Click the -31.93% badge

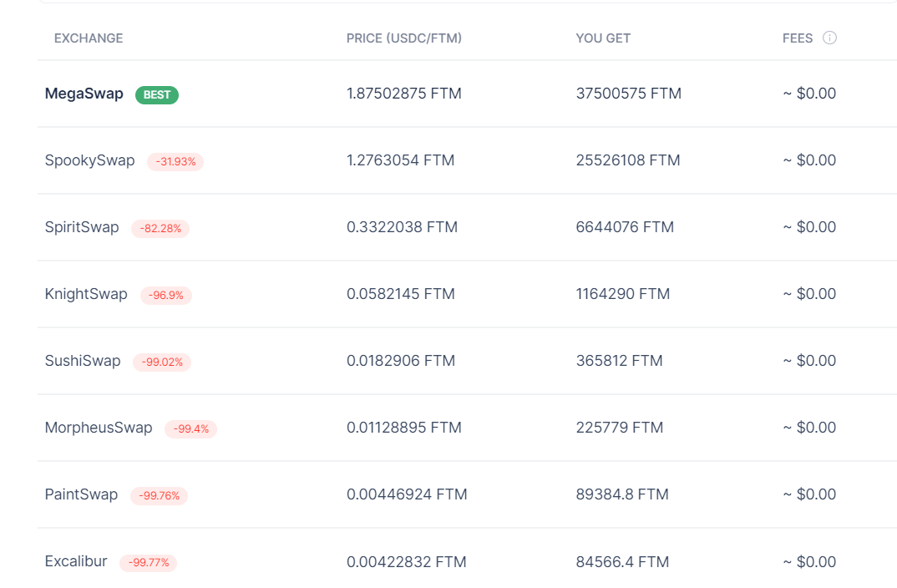click(175, 162)
